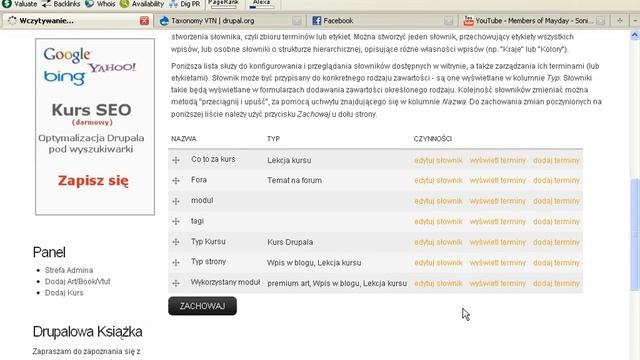Click wyświetl terminy for Typ strony

point(498,263)
